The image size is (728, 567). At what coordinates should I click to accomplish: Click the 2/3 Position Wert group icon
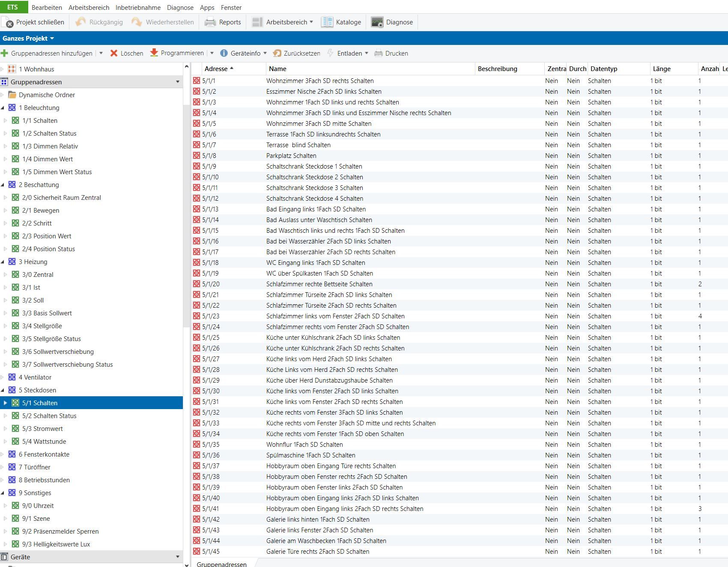tap(15, 236)
